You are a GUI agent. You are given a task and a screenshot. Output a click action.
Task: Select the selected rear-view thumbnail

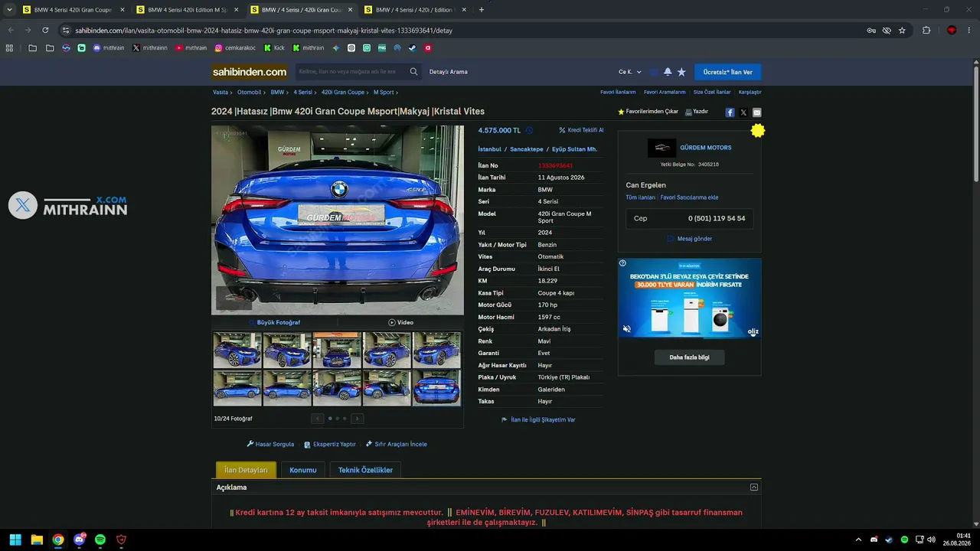coord(436,387)
